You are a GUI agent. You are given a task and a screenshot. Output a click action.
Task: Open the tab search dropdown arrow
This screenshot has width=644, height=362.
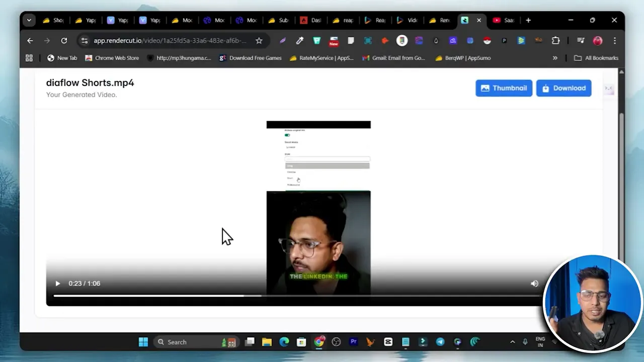point(29,20)
